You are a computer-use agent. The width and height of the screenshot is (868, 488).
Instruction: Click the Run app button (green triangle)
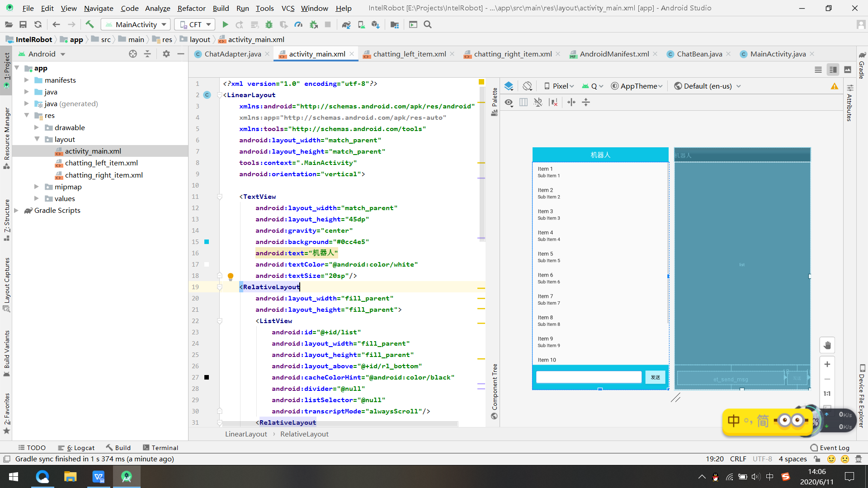[225, 24]
